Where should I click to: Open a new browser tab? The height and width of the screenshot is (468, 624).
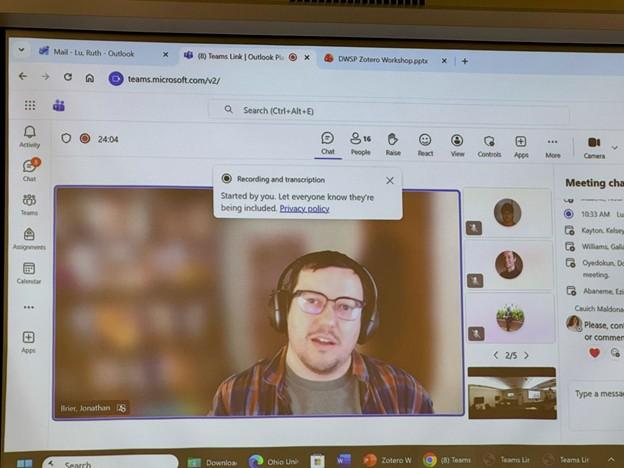(x=464, y=61)
